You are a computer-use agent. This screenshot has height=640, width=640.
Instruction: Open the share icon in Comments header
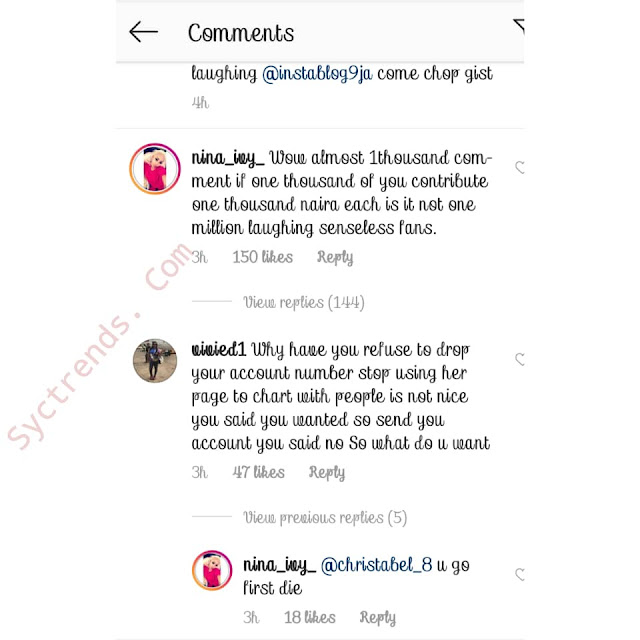[519, 27]
